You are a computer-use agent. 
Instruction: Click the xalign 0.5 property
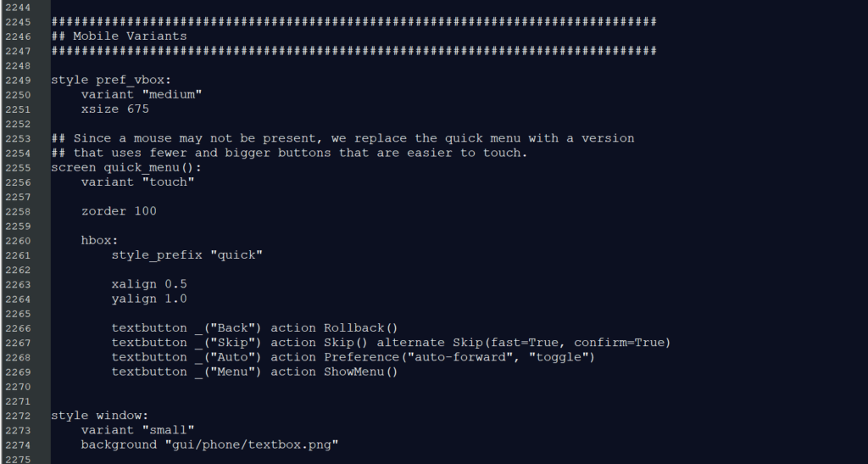coord(149,285)
